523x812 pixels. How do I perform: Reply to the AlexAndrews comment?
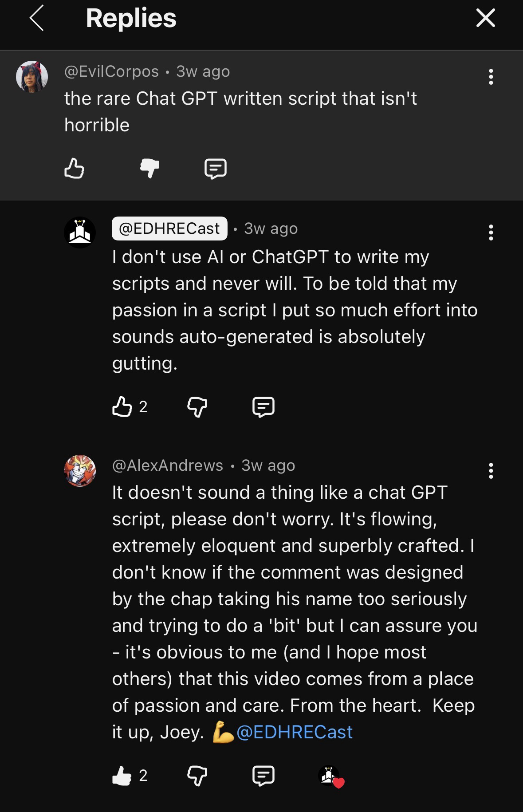click(263, 776)
